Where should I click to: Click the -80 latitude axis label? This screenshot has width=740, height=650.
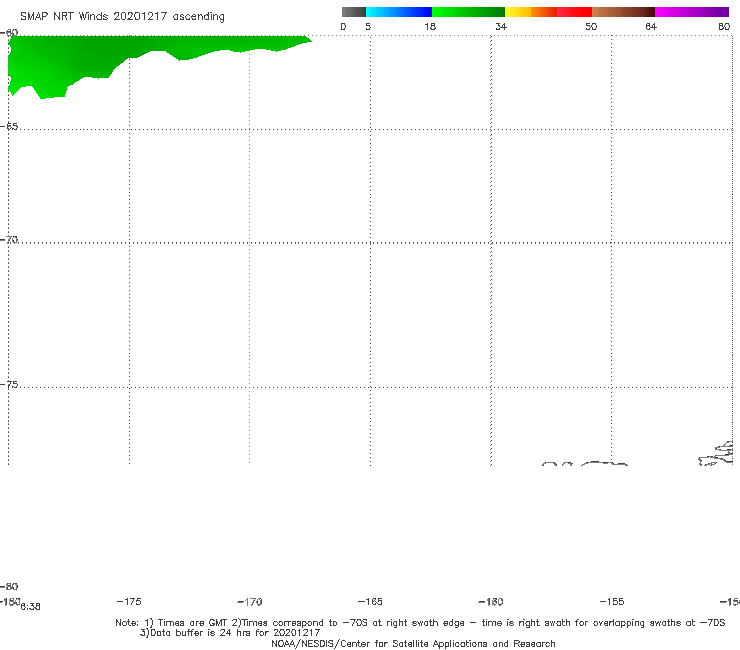coord(9,586)
